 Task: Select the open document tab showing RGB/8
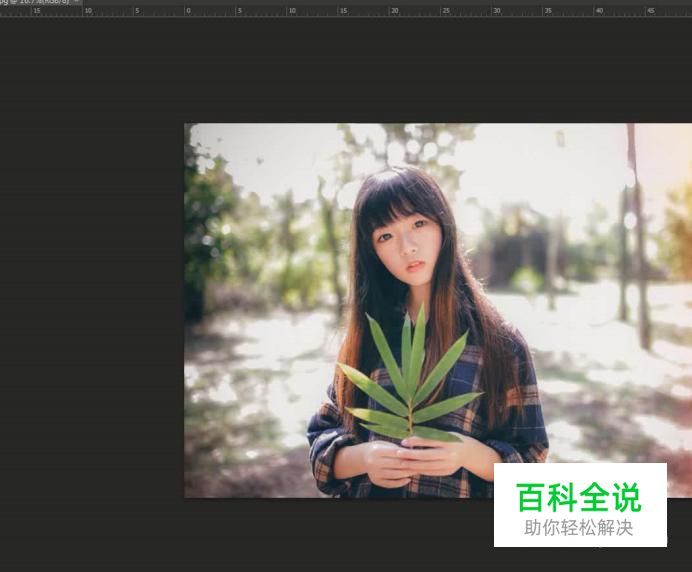40,2
